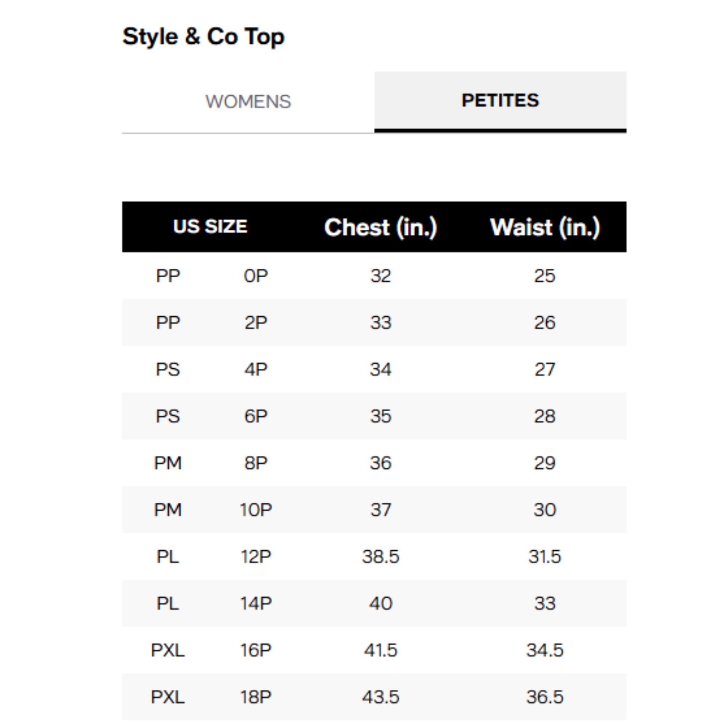Viewport: 728px width, 728px height.
Task: Select the 8P size cell
Action: click(x=256, y=463)
